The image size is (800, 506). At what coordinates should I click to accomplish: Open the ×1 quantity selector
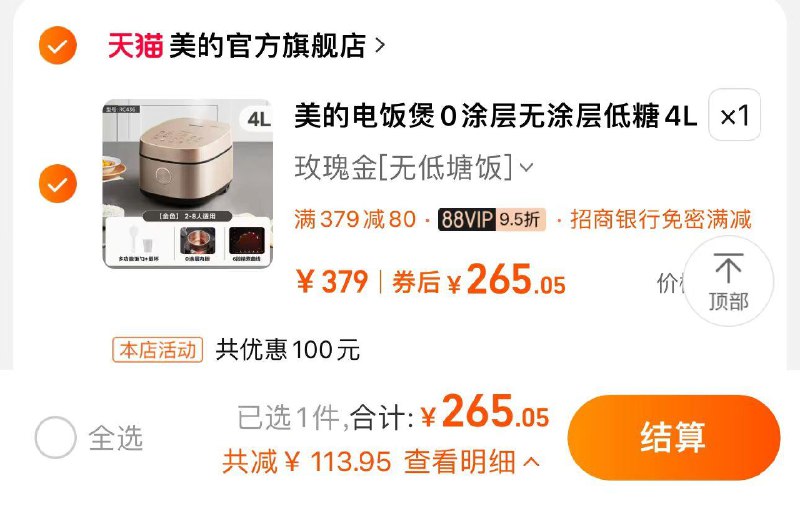(734, 115)
